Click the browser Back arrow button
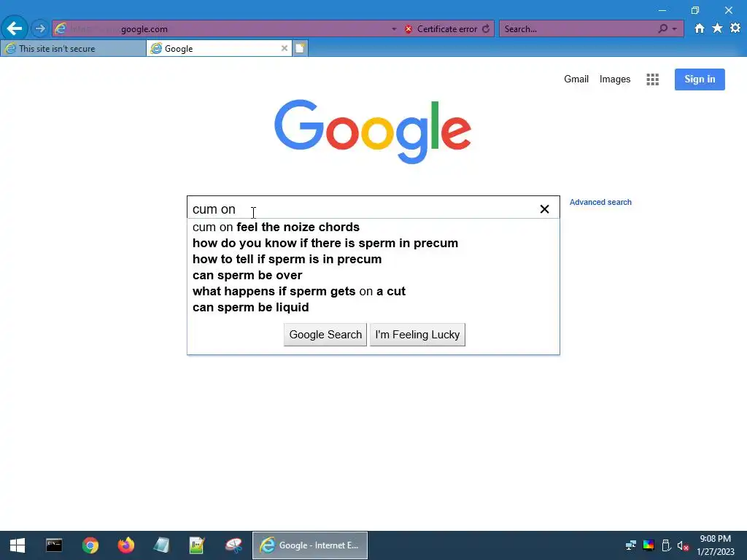 15,28
